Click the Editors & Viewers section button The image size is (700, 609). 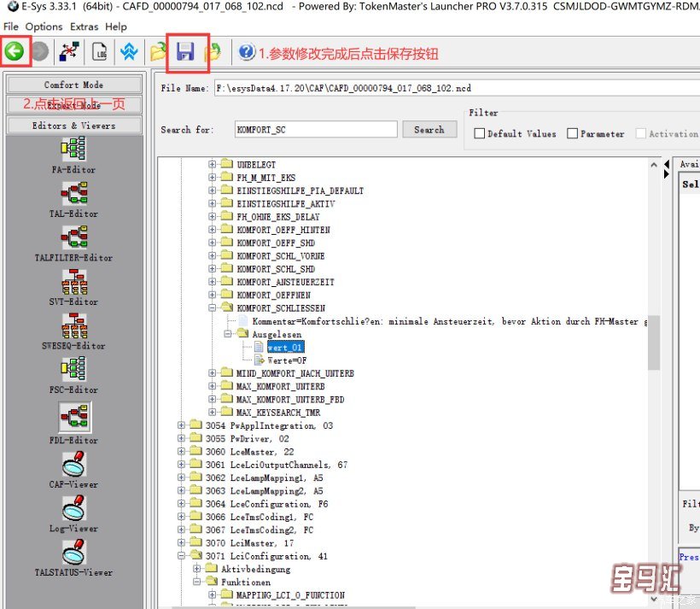(x=74, y=126)
